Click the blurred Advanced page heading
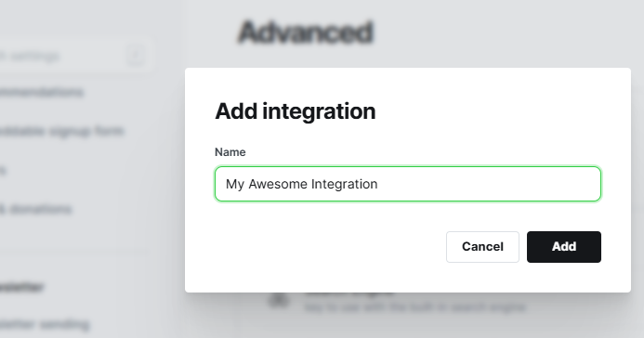Image resolution: width=644 pixels, height=338 pixels. [x=306, y=32]
